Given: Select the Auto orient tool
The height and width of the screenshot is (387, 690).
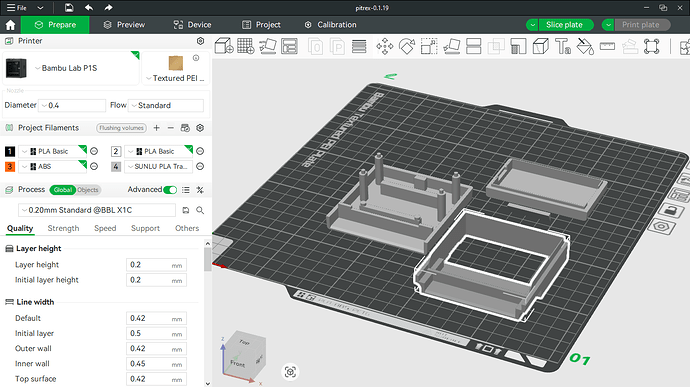Looking at the screenshot, I should 268,46.
